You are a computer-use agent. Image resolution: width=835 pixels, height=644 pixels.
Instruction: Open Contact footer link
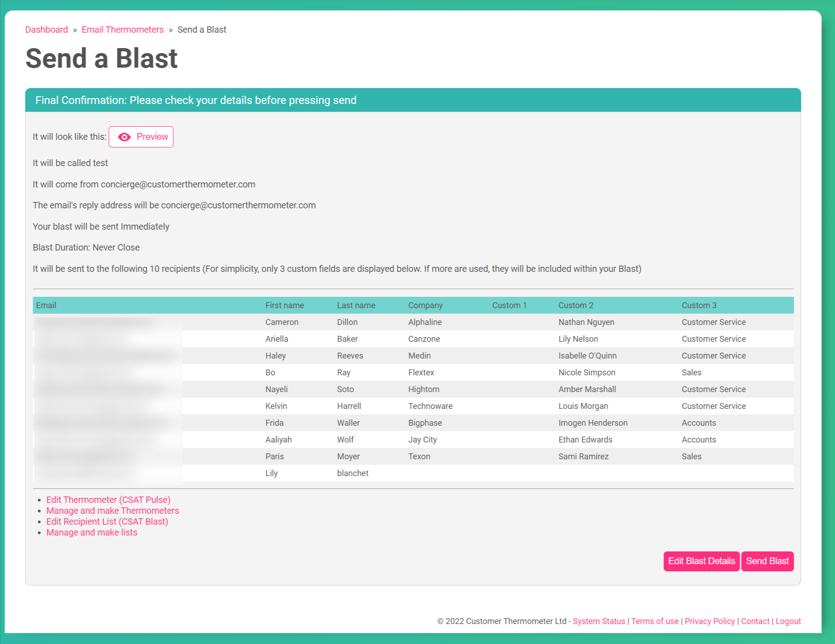click(755, 621)
